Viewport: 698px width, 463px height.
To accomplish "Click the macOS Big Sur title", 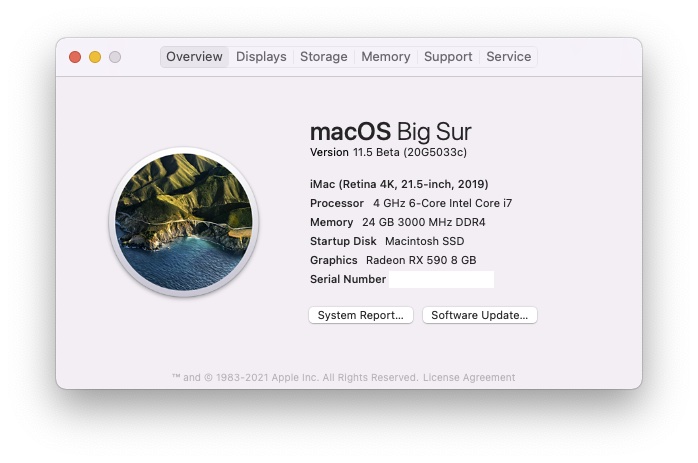I will (390, 132).
